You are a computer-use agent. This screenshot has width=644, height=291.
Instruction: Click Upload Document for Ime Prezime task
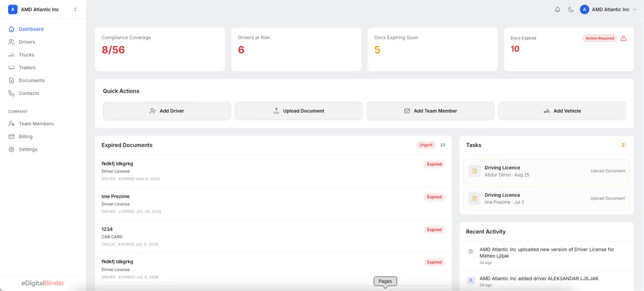coord(608,198)
